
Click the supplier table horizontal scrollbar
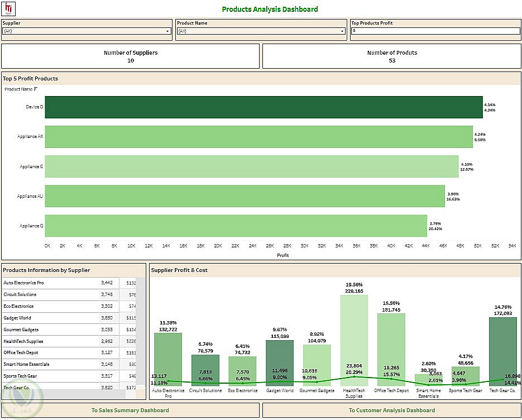tap(64, 394)
